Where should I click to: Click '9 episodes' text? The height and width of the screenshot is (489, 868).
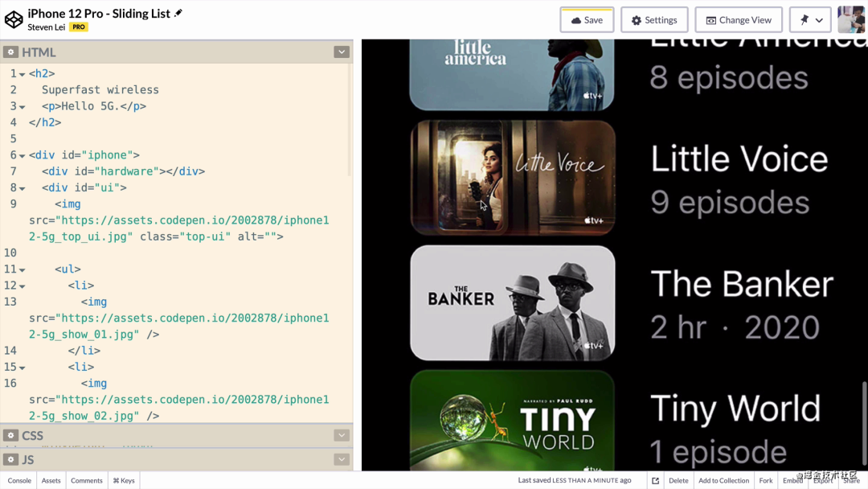(x=730, y=203)
